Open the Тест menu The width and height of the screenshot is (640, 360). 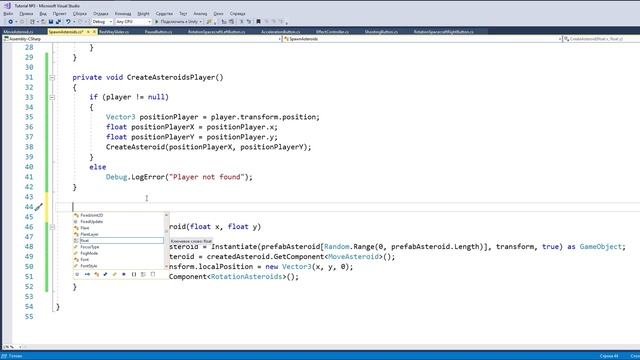[183, 13]
